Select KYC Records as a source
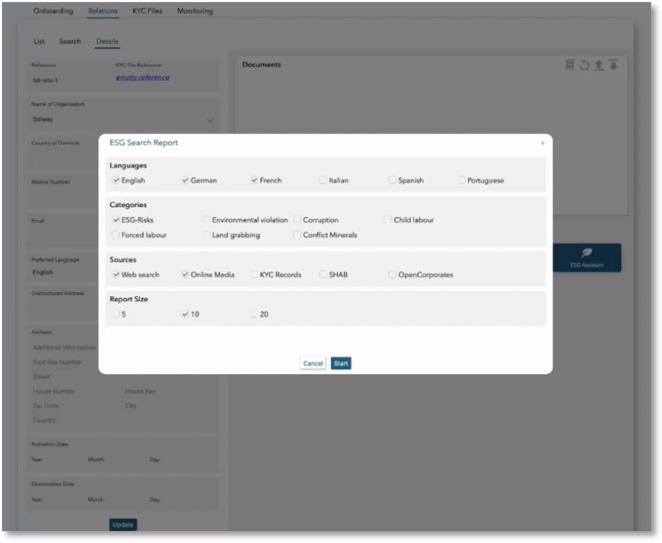The image size is (662, 543). click(x=254, y=274)
